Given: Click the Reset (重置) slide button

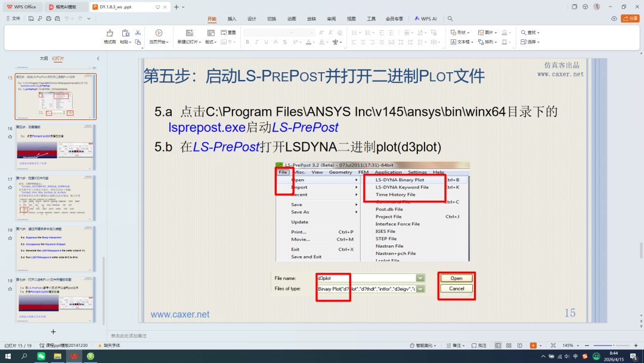Looking at the screenshot, I should pos(228,32).
